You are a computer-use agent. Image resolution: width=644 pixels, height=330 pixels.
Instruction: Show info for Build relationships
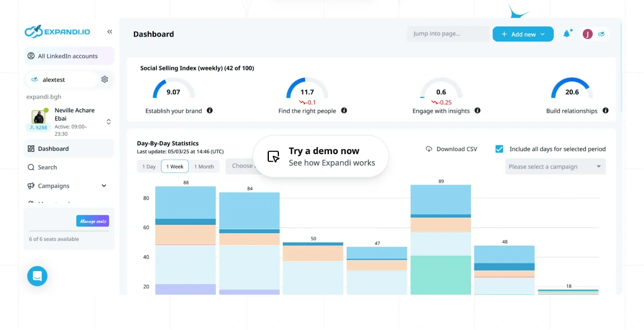pos(605,111)
